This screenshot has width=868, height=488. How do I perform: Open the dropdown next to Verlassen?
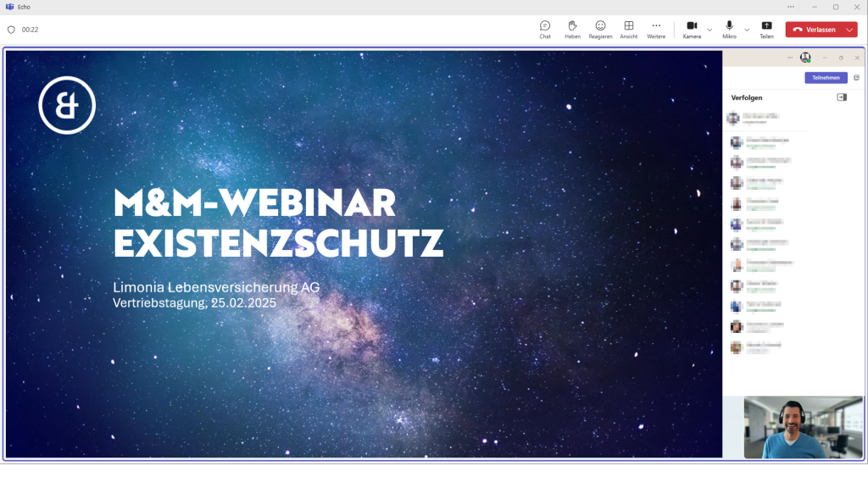coord(850,30)
